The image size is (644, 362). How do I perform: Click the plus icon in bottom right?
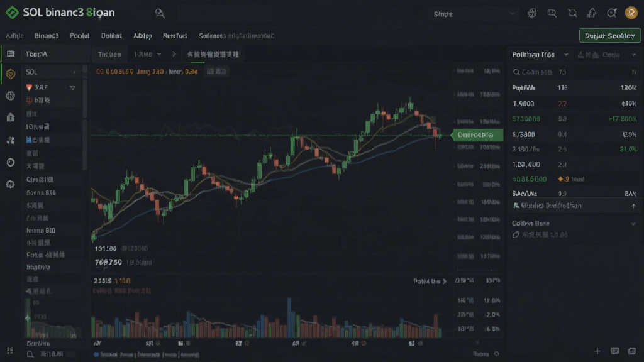click(597, 351)
